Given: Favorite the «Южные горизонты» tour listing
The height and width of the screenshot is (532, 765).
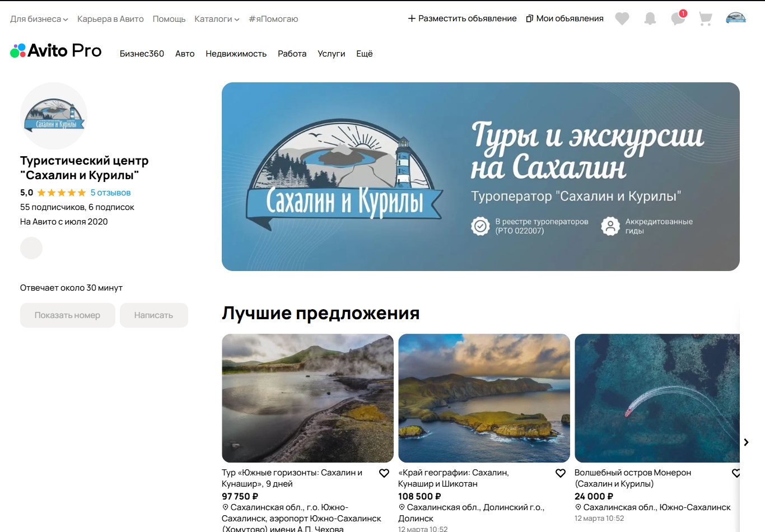Looking at the screenshot, I should tap(384, 473).
